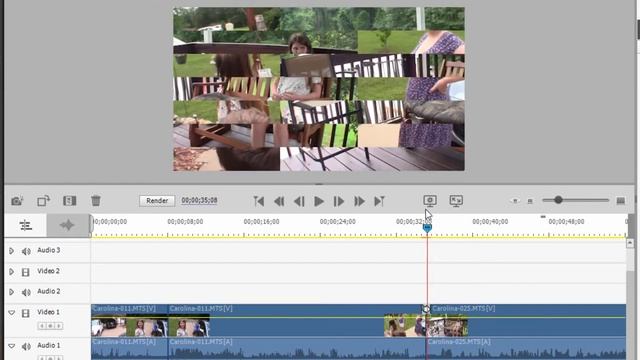The width and height of the screenshot is (640, 360).
Task: Click Video 1 add keyframe button
Action: click(50, 326)
